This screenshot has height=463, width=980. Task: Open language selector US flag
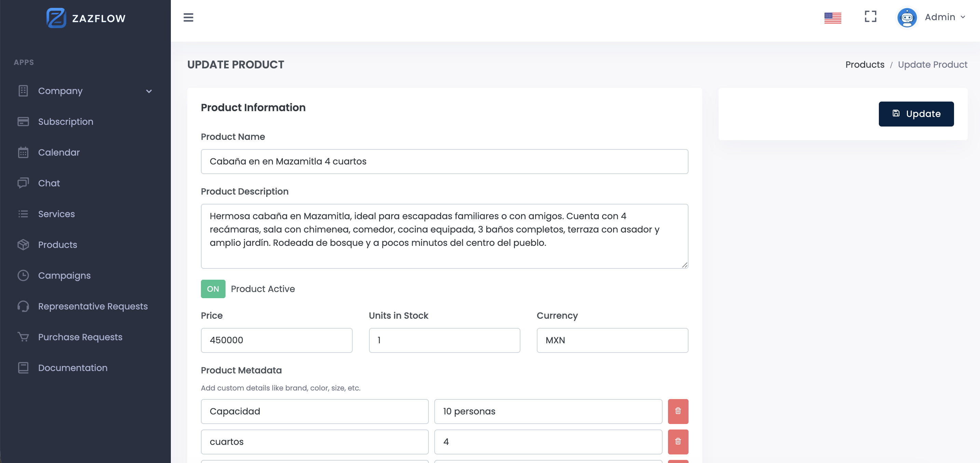coord(832,17)
